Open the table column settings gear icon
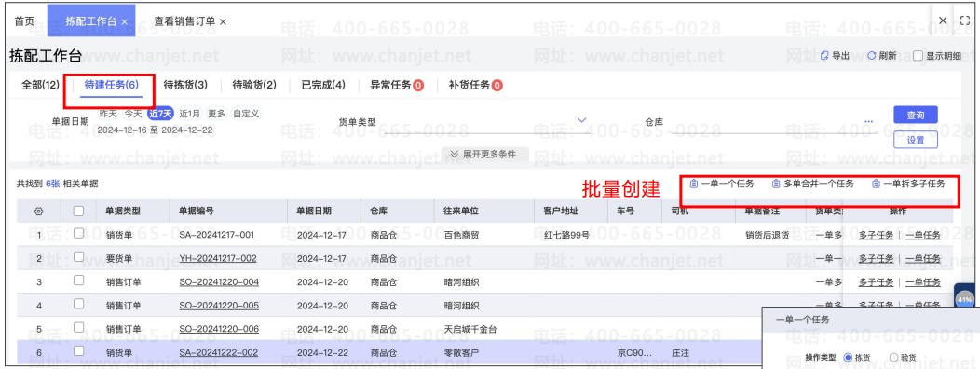980x369 pixels. coord(38,212)
